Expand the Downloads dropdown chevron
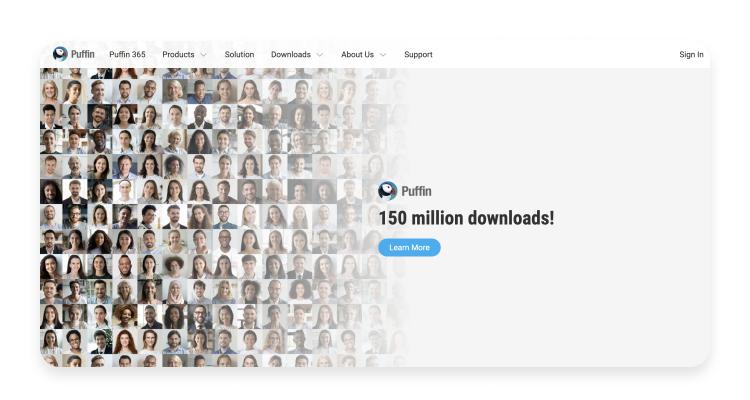The width and height of the screenshot is (750, 400). (x=320, y=55)
